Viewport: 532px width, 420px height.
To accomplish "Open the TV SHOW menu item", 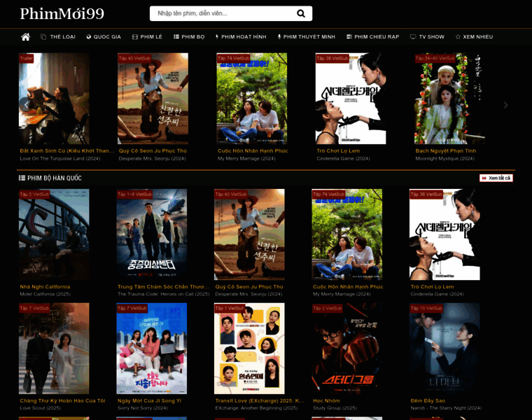I will (x=427, y=36).
